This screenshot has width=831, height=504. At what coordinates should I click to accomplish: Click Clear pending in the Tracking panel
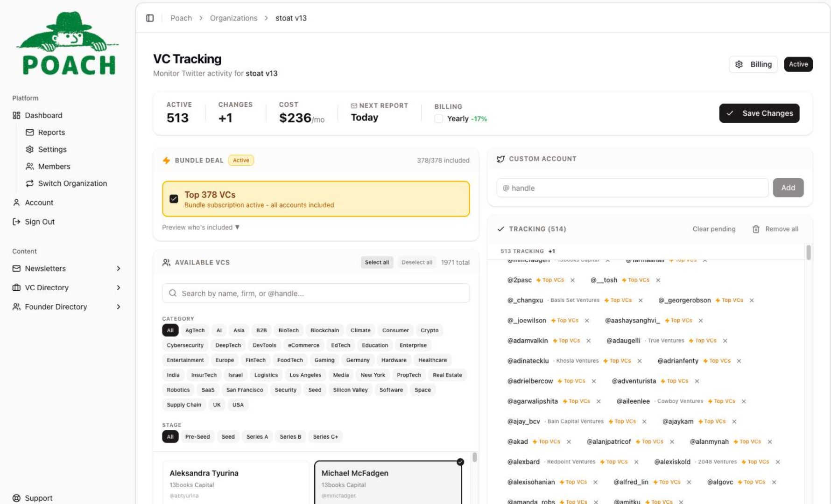[x=714, y=229]
